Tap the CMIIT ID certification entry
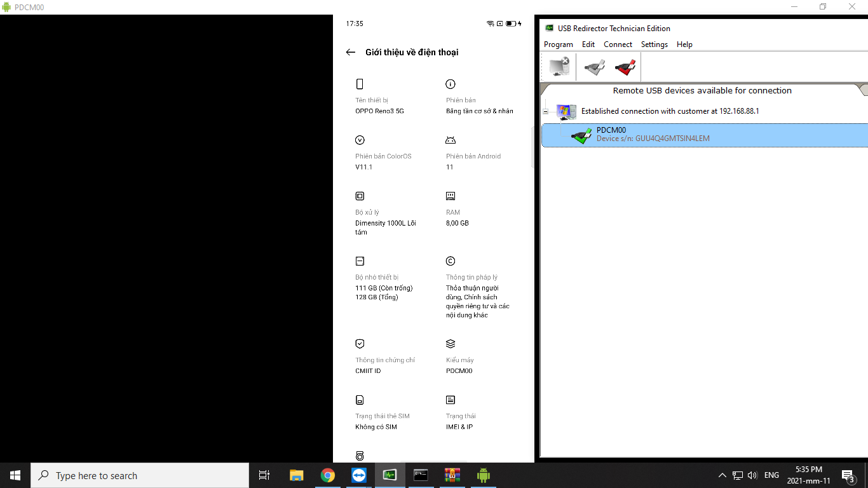This screenshot has height=488, width=868. [368, 371]
